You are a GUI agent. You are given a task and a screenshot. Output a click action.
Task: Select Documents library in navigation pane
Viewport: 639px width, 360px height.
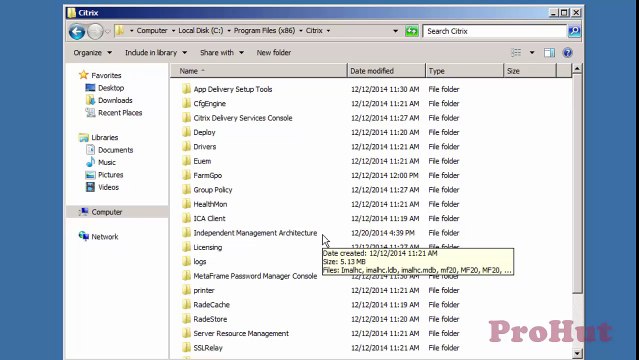[x=115, y=150]
